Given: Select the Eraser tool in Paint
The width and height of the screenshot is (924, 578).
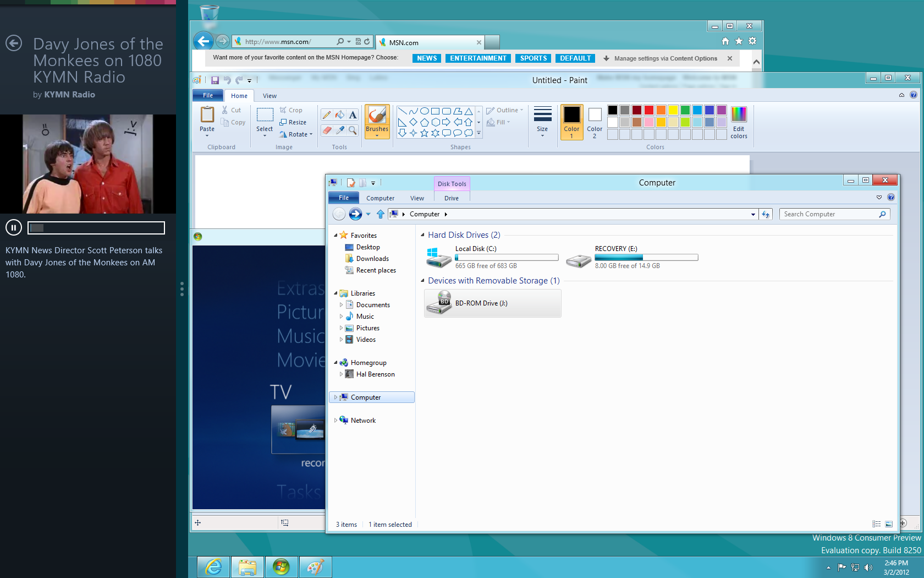Looking at the screenshot, I should click(x=327, y=130).
